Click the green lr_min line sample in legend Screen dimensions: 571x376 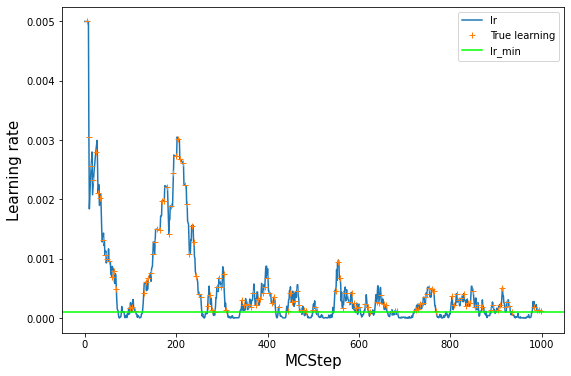[472, 51]
